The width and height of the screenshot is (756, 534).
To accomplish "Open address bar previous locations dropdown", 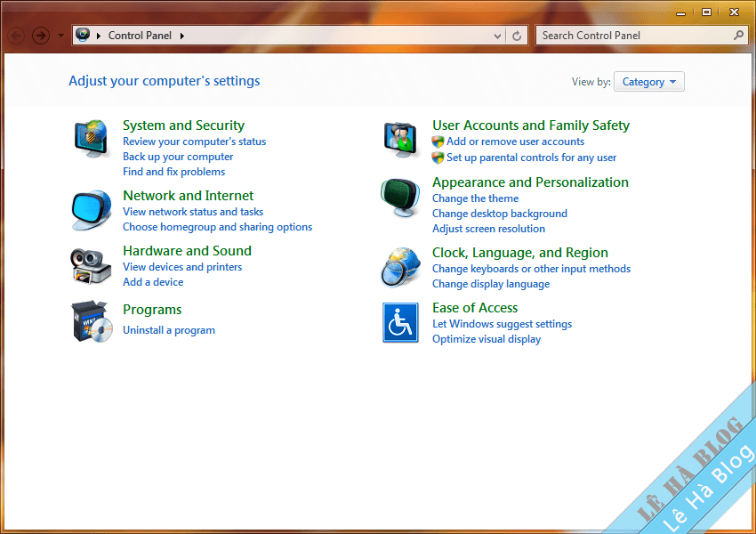I will 497,36.
